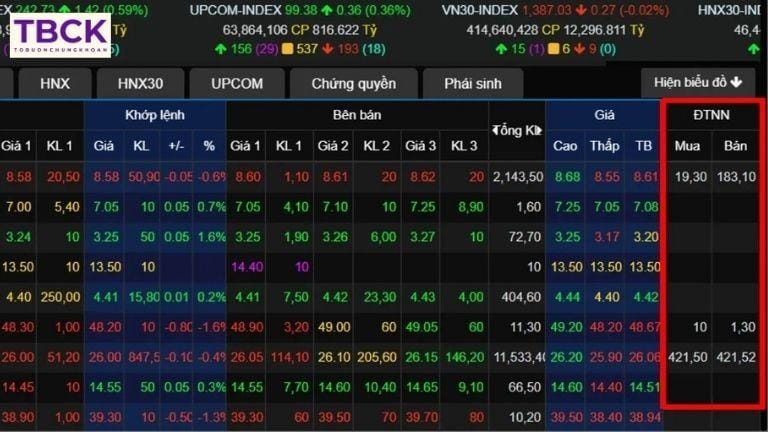The image size is (768, 432).
Task: Click the green up arrow beside 156 under UPCOM-INDEX
Action: 220,49
